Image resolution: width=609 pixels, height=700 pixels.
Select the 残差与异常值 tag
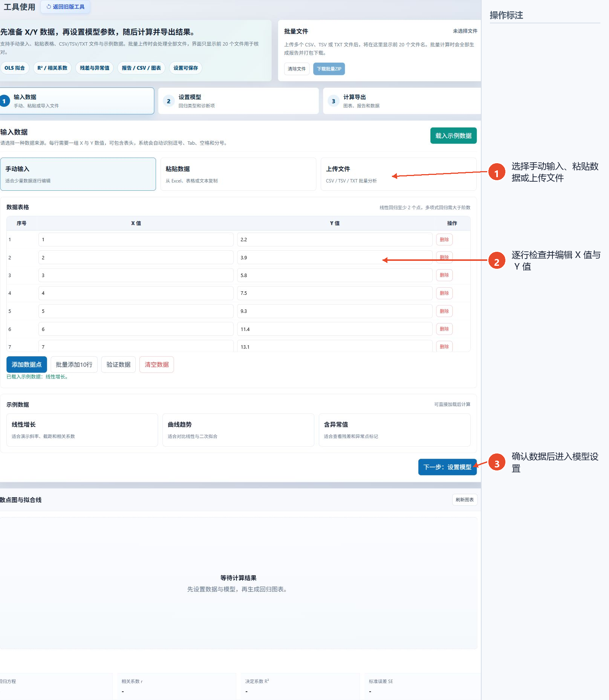tap(95, 68)
